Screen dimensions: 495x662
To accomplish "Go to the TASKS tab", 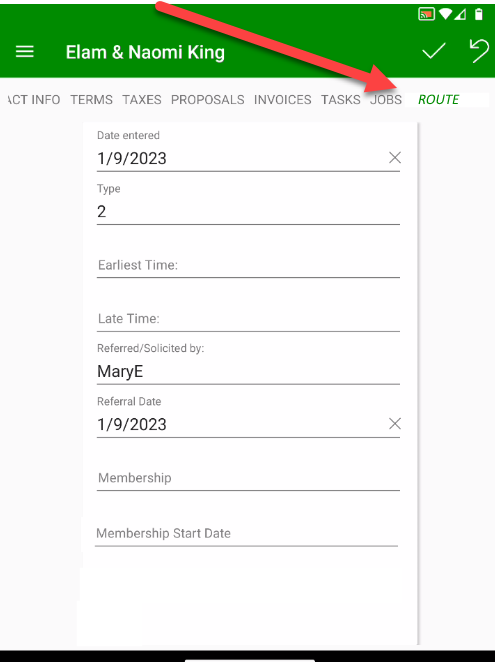I will point(340,100).
